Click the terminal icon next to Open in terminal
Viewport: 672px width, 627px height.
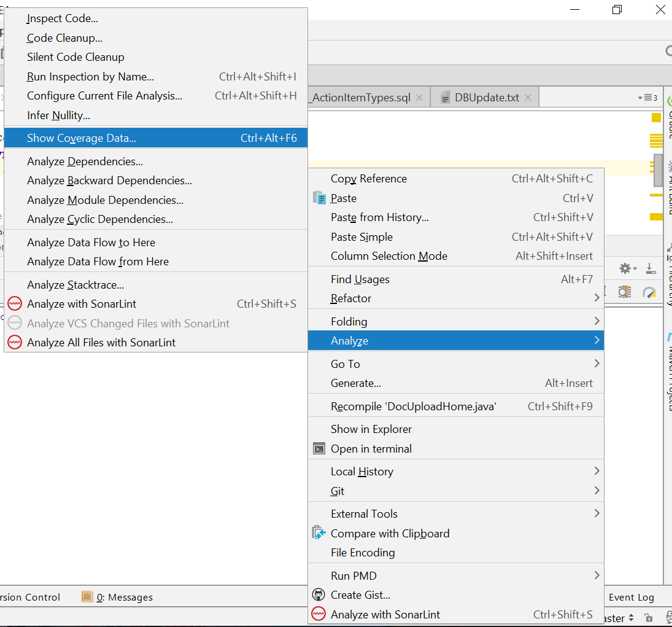pyautogui.click(x=319, y=448)
